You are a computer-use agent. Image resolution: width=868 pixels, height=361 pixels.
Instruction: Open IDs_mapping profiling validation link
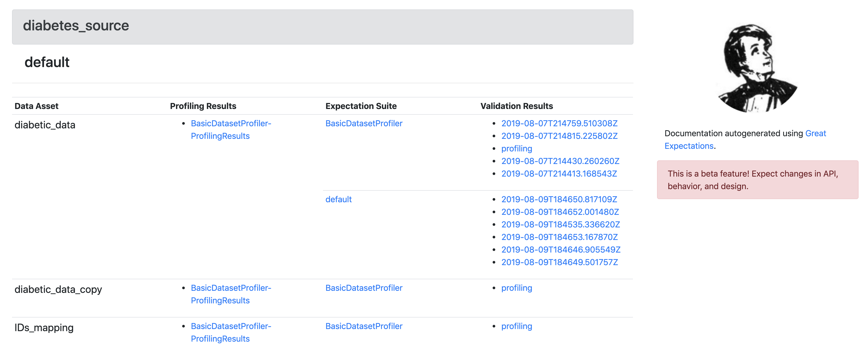[516, 326]
